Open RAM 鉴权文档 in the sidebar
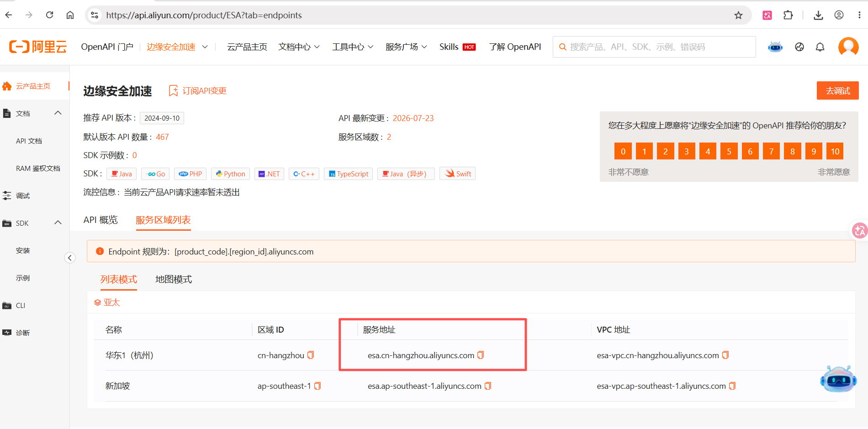 click(x=38, y=168)
